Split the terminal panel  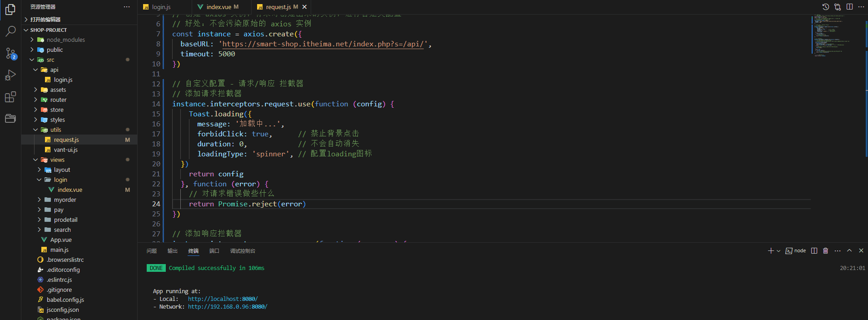point(814,250)
